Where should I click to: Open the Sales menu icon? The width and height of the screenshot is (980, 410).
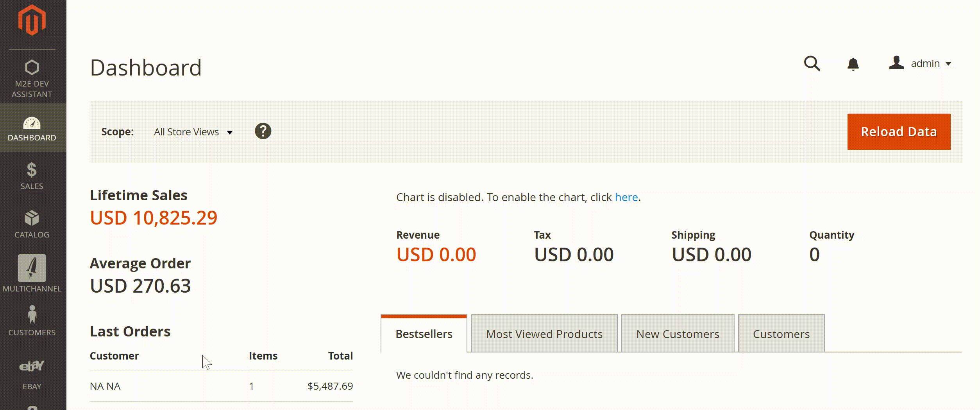coord(32,170)
